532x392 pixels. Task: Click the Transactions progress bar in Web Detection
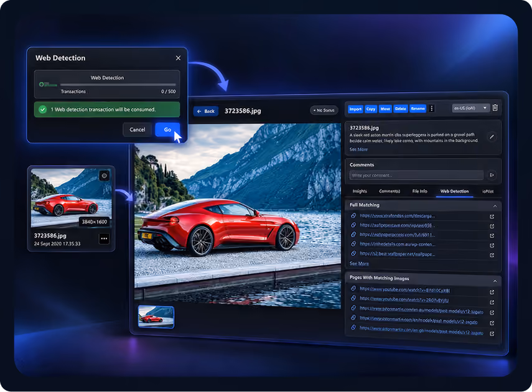pyautogui.click(x=118, y=85)
